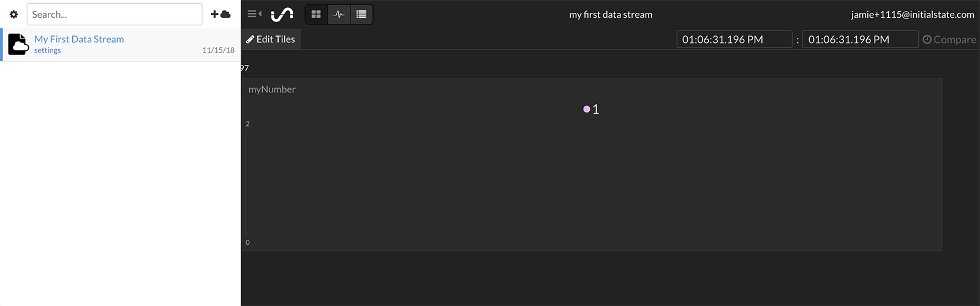
Task: Open the stream settings link
Action: [x=47, y=51]
